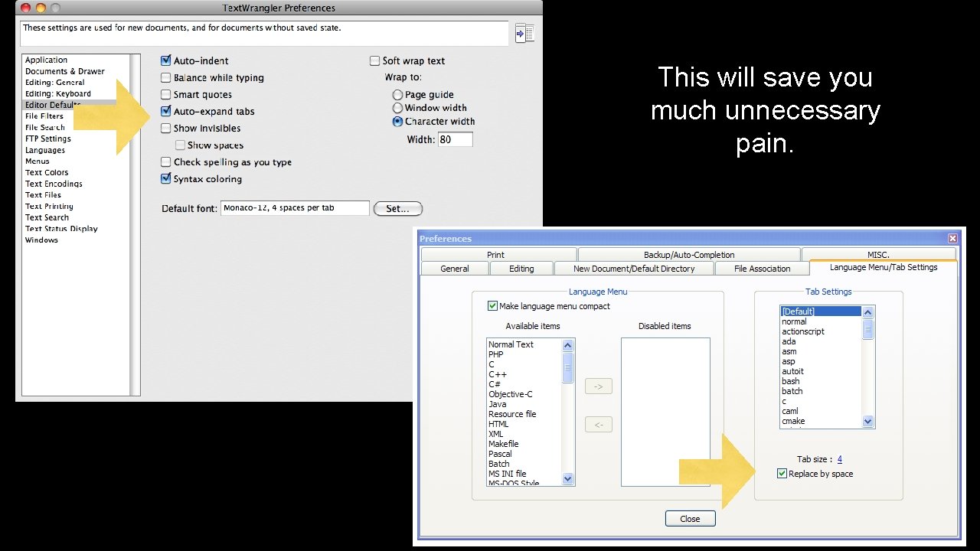Select [Default] in Tab Settings list
The width and height of the screenshot is (980, 551).
[821, 311]
